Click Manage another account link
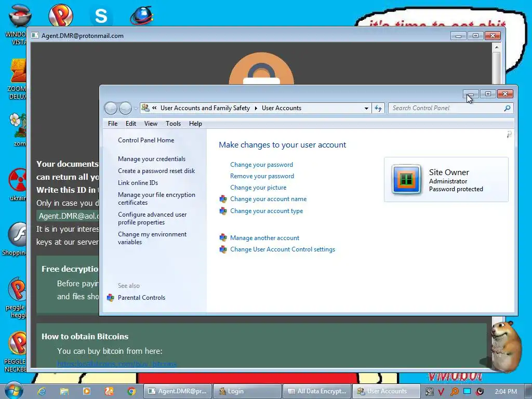 [x=264, y=238]
